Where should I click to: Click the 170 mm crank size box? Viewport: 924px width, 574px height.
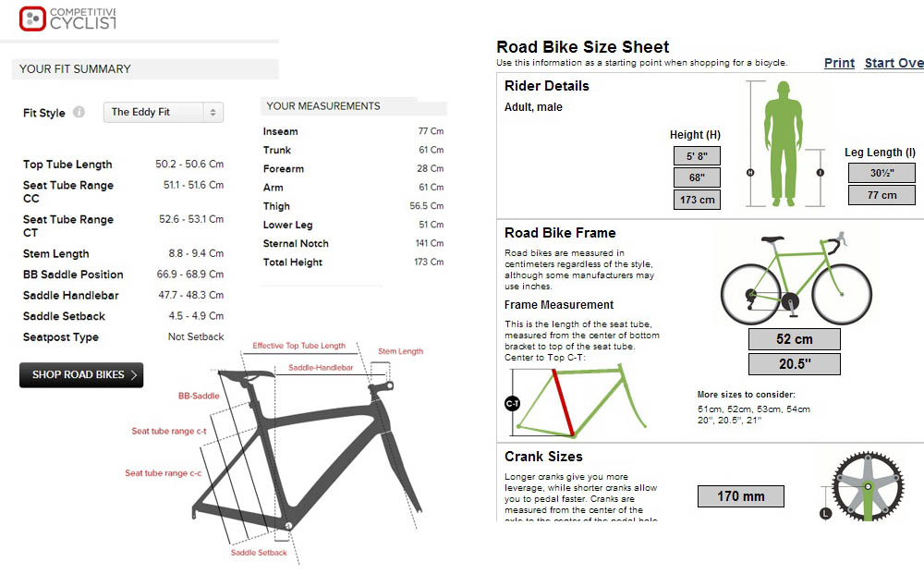click(x=741, y=496)
